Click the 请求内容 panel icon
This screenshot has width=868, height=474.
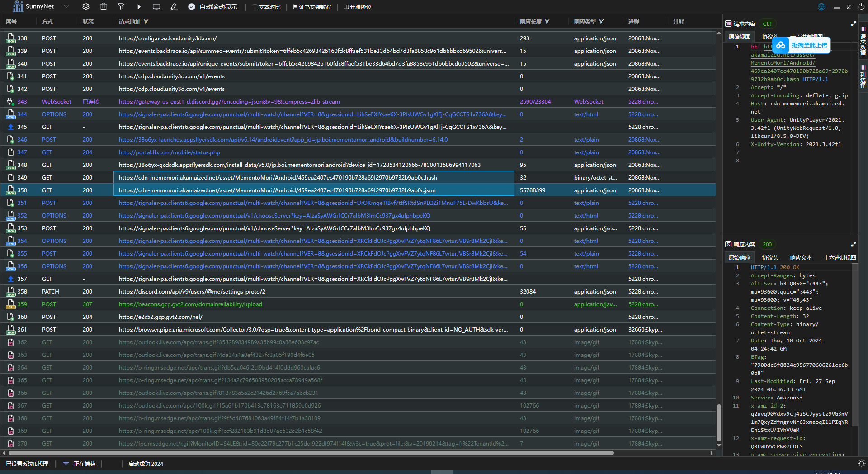point(728,24)
